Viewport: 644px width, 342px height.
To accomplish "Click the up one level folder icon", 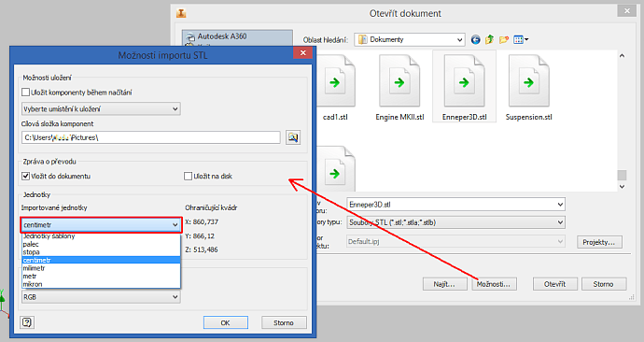I will tap(489, 40).
